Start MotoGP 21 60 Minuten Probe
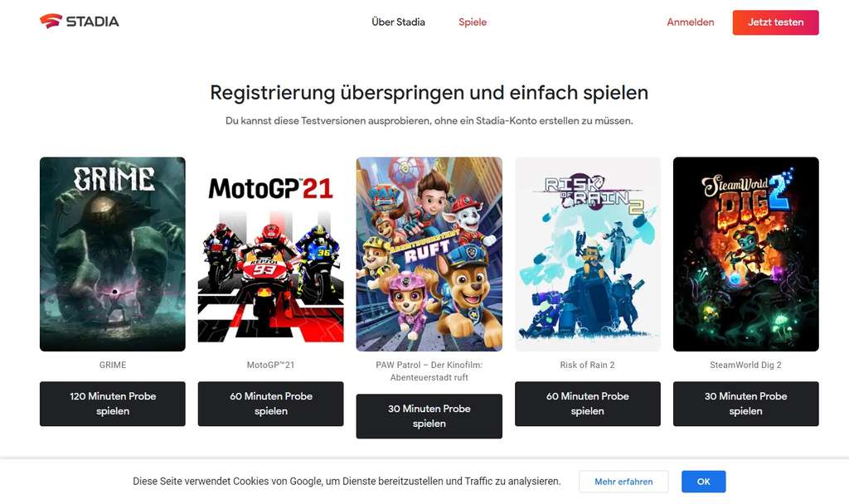 pyautogui.click(x=271, y=404)
